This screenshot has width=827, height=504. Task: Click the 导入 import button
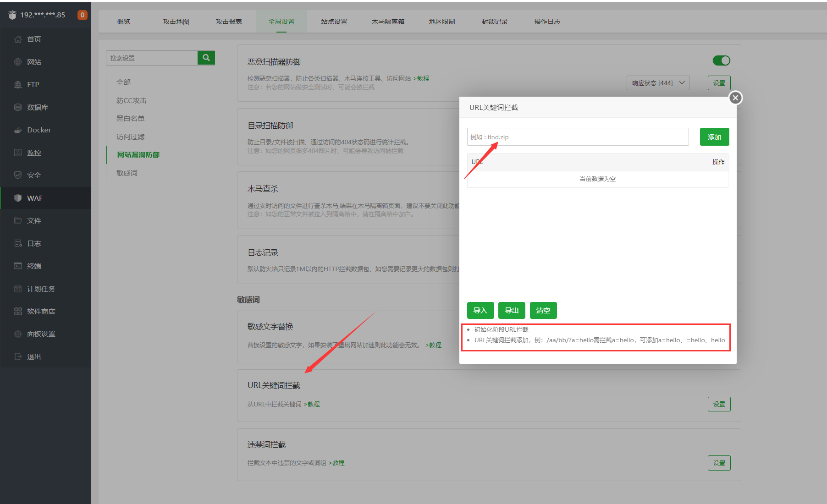pos(480,310)
